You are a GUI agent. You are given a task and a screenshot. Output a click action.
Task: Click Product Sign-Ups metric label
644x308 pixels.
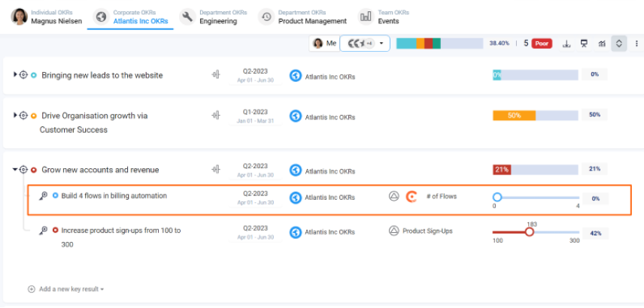point(427,231)
